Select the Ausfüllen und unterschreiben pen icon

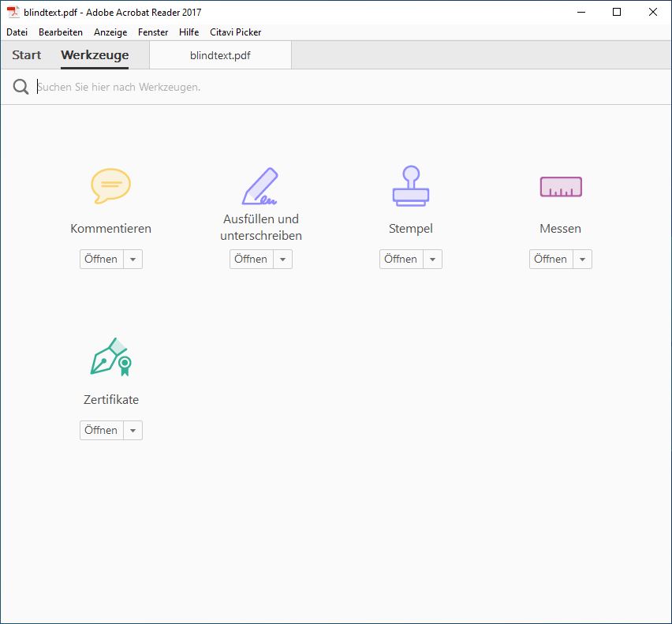click(x=260, y=186)
